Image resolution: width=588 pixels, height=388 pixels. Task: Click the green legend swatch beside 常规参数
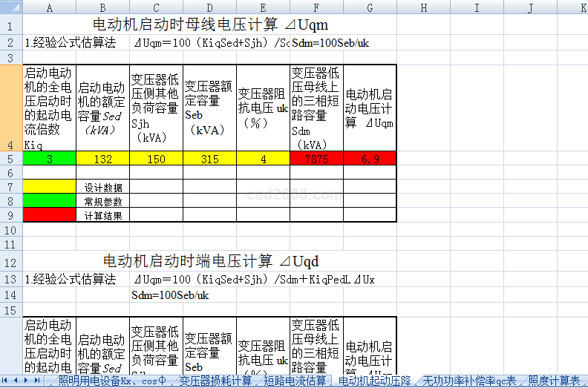tap(49, 201)
